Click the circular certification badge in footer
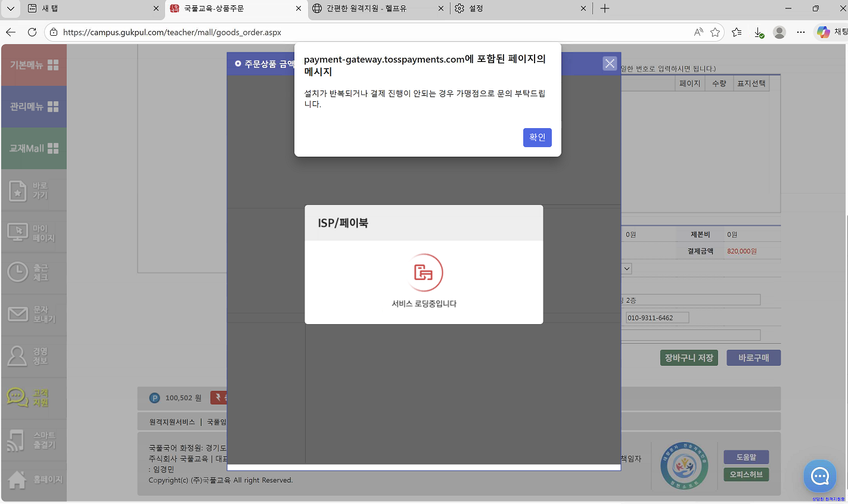Screen dimensions: 848x504 tap(684, 466)
